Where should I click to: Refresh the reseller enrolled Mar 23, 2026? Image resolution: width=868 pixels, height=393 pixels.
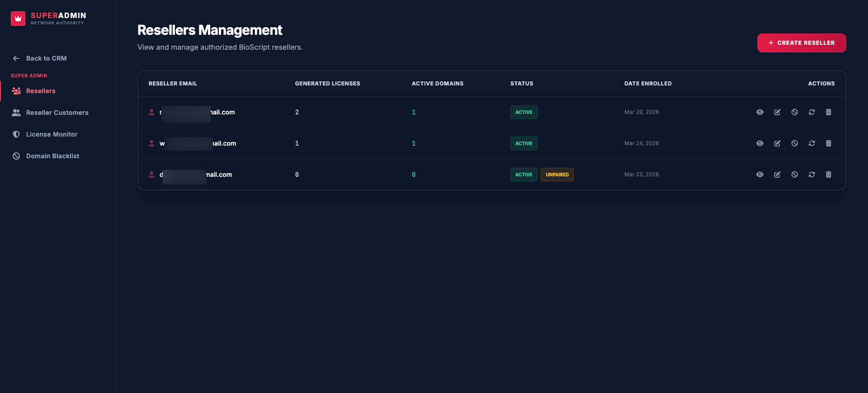811,175
